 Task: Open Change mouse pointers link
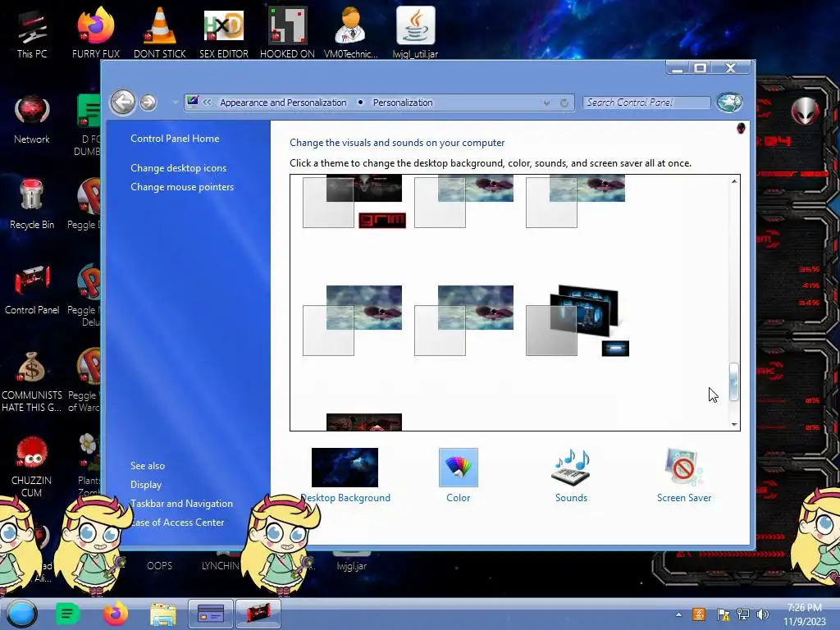[182, 186]
